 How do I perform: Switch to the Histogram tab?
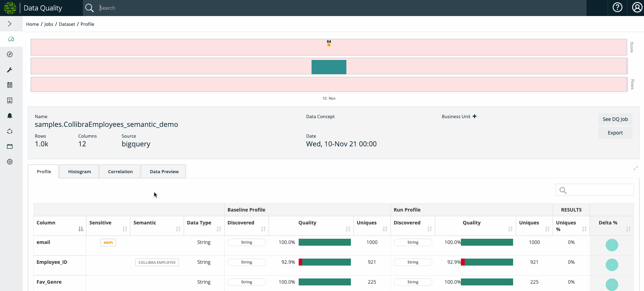click(79, 171)
